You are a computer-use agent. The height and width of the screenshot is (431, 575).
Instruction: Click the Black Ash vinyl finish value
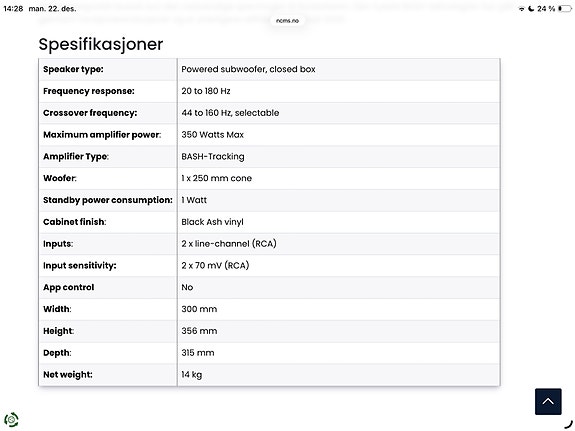[x=212, y=222]
